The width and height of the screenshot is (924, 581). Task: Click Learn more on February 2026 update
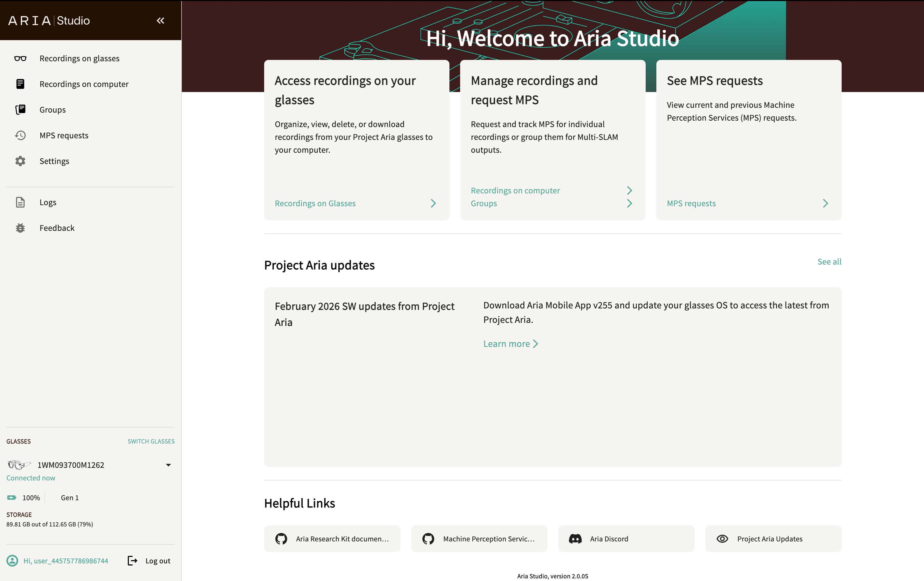coord(506,344)
